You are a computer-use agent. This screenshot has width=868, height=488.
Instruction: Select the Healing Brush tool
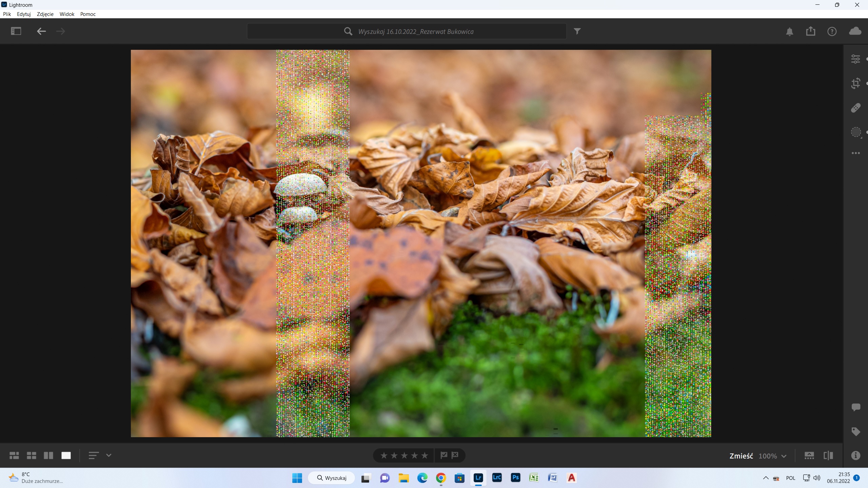tap(856, 107)
